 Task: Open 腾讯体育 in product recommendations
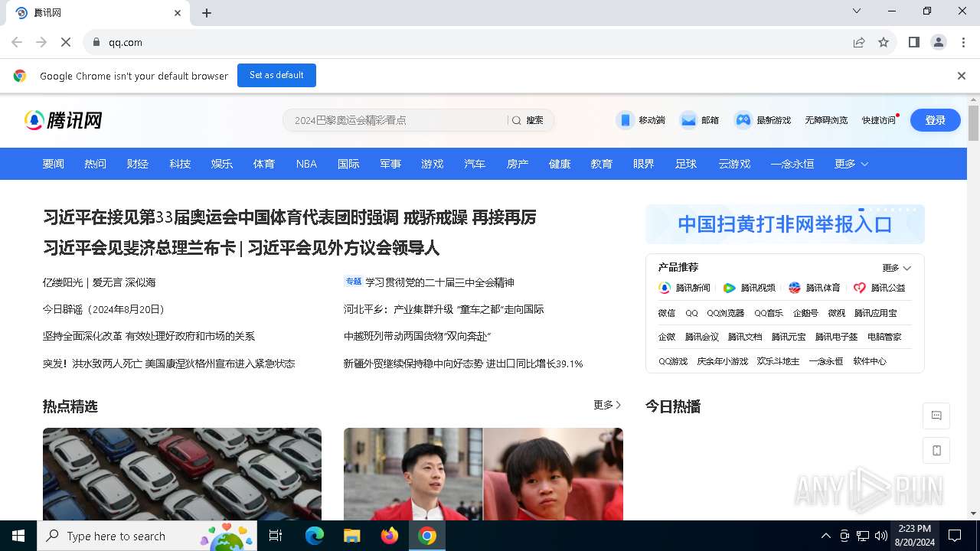[815, 288]
